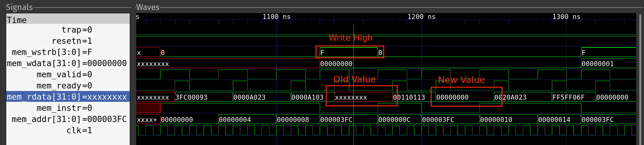
Task: Click the xxxxxxxx segment on mem_wdata wave
Action: (228, 64)
